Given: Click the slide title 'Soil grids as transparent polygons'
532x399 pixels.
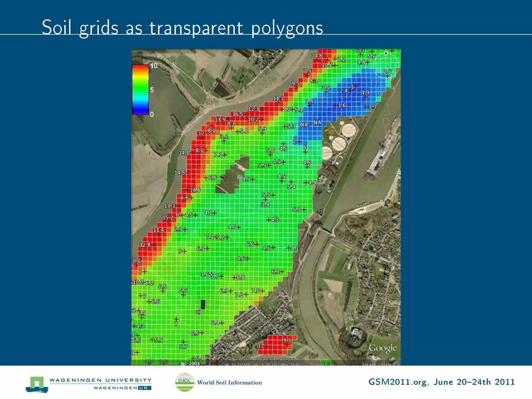Looking at the screenshot, I should point(182,28).
